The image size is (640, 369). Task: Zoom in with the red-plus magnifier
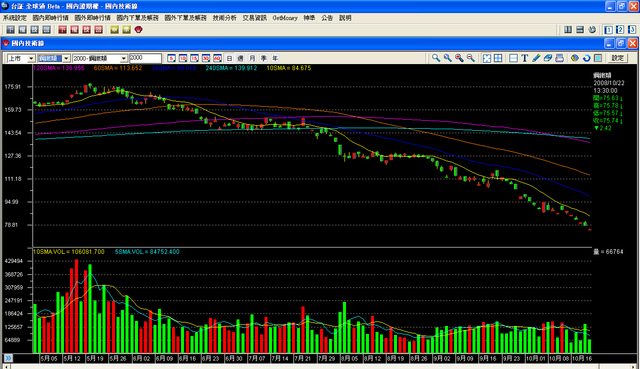pos(459,58)
